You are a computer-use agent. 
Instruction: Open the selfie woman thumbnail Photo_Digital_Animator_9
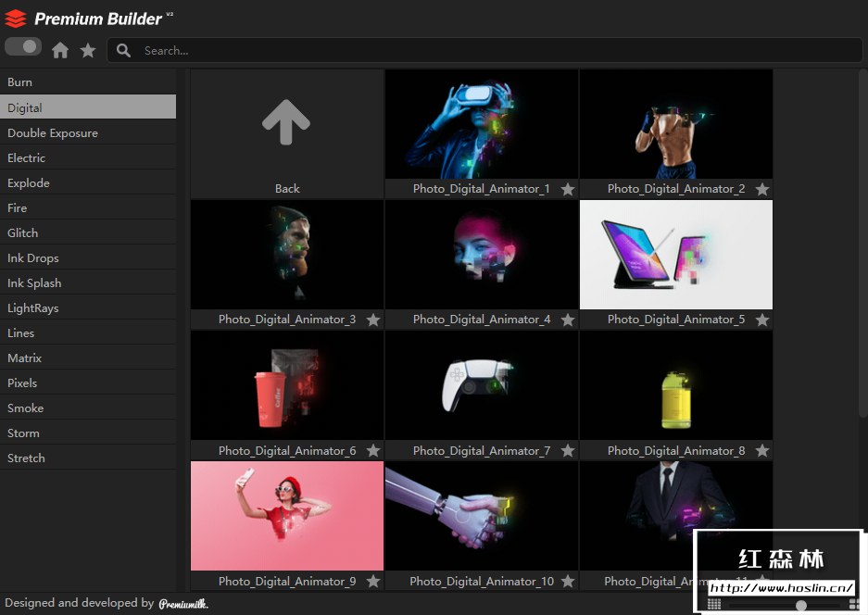click(x=287, y=516)
